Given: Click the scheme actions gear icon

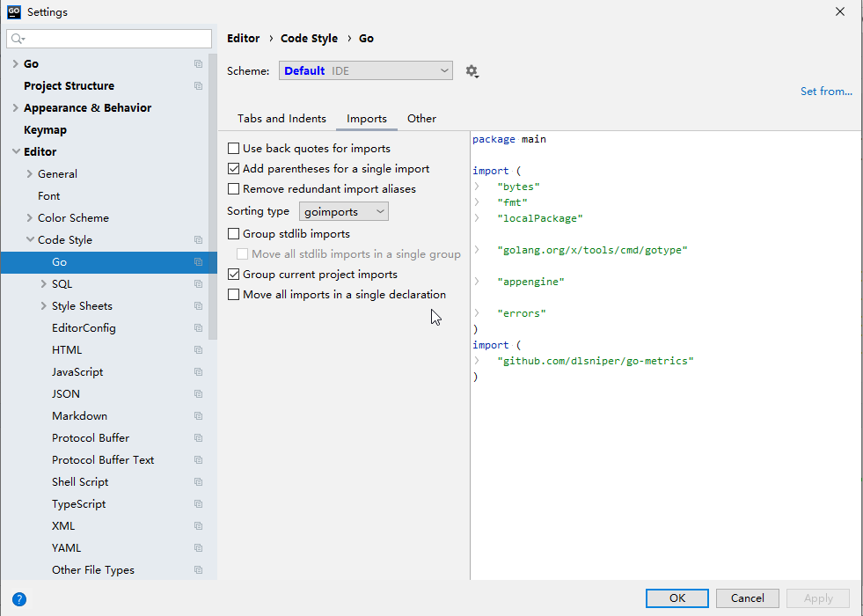Looking at the screenshot, I should tap(472, 71).
